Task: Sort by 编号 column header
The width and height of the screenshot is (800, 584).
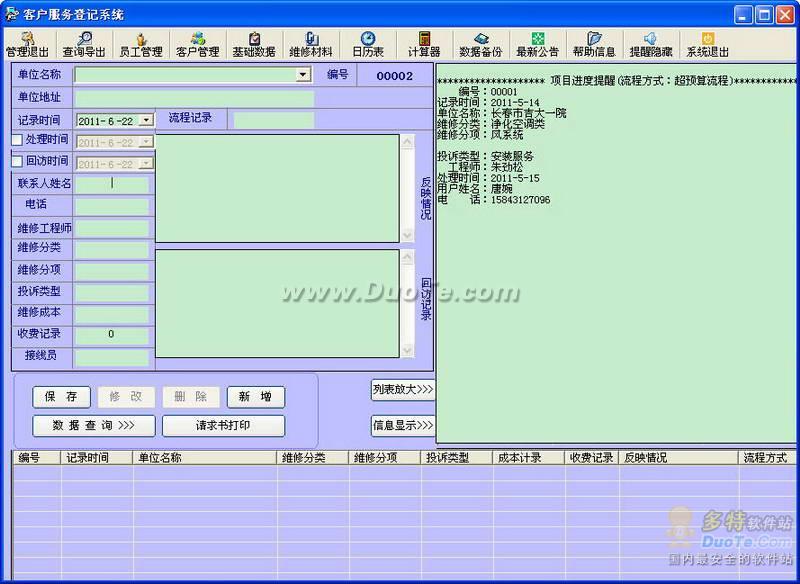Action: click(37, 458)
